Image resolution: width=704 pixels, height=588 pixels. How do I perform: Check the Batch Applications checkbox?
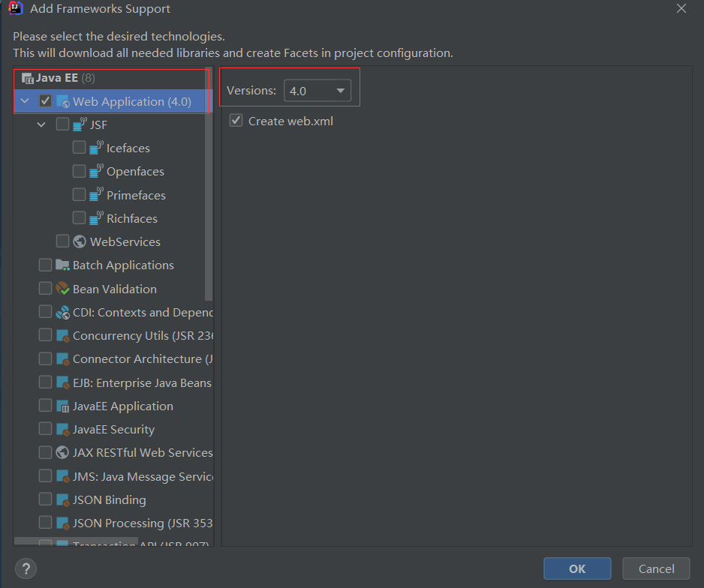pos(45,265)
